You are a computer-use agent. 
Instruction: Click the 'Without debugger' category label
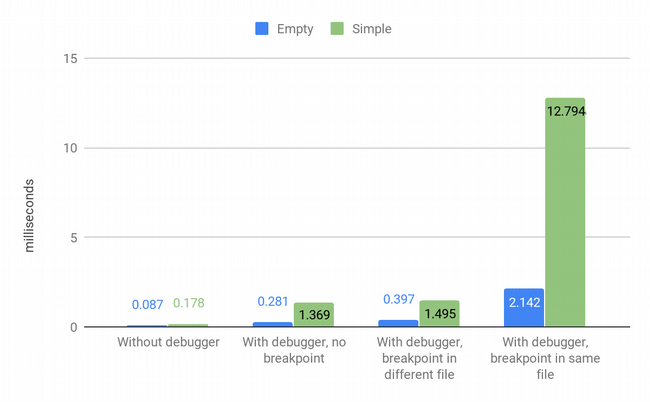[x=168, y=343]
